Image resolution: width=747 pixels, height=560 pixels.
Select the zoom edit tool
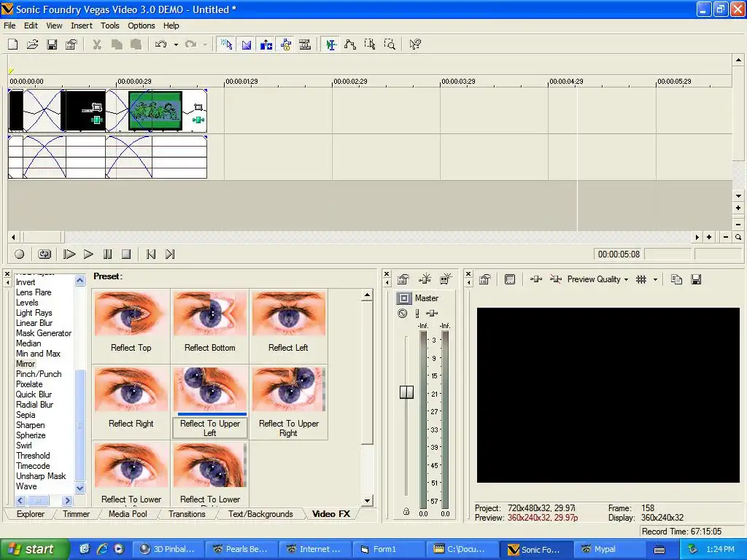click(x=390, y=44)
